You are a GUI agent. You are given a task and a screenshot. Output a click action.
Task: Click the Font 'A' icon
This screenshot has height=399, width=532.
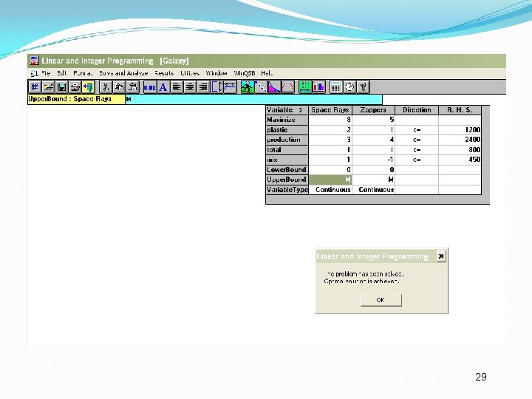tap(163, 87)
